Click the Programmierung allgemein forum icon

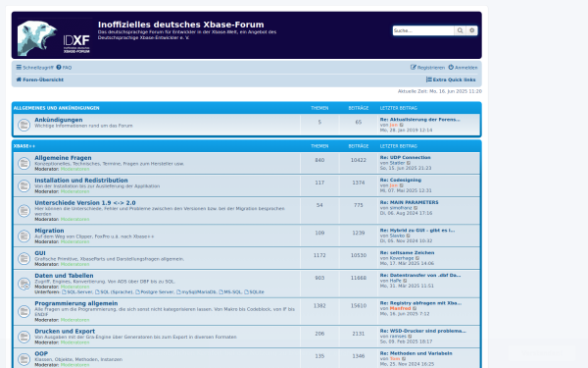pos(24,311)
